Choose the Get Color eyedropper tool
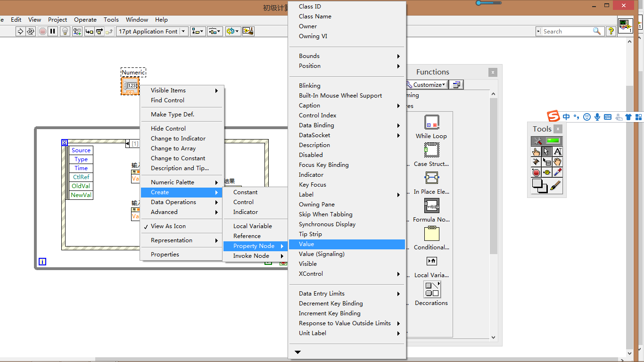Image resolution: width=644 pixels, height=362 pixels. coord(556,172)
